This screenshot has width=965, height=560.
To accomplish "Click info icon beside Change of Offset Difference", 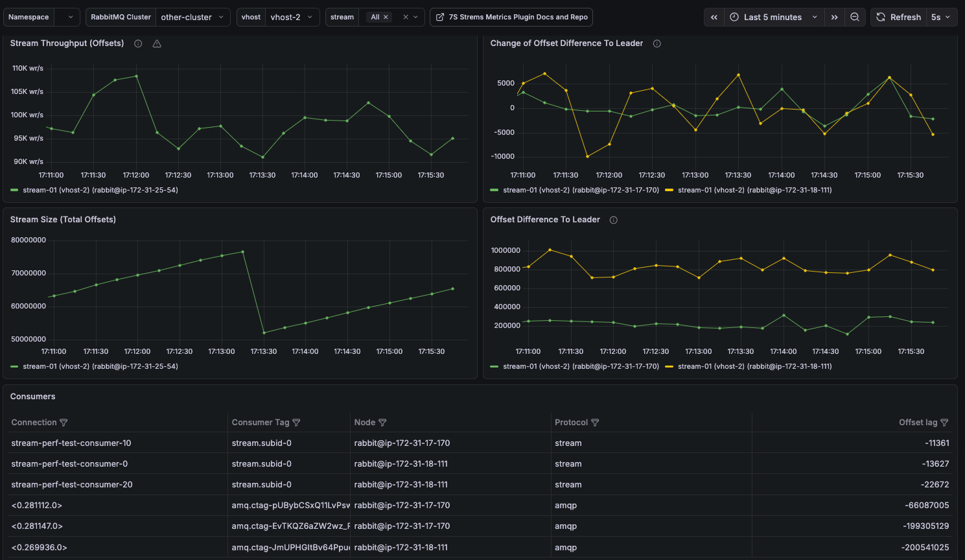I will click(657, 43).
